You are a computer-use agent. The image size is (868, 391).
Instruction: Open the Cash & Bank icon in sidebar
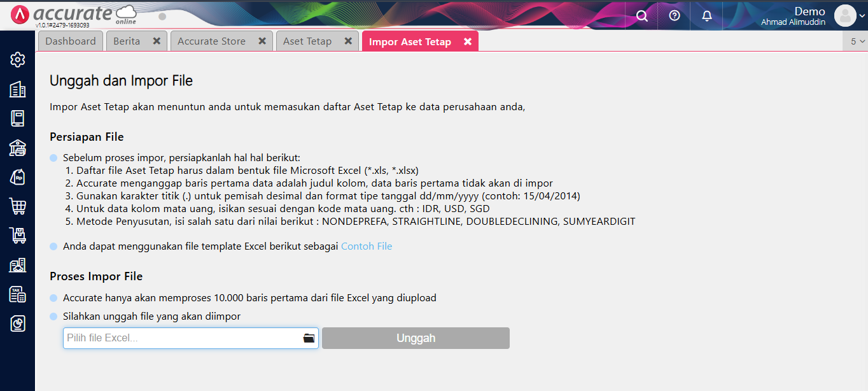pos(18,148)
